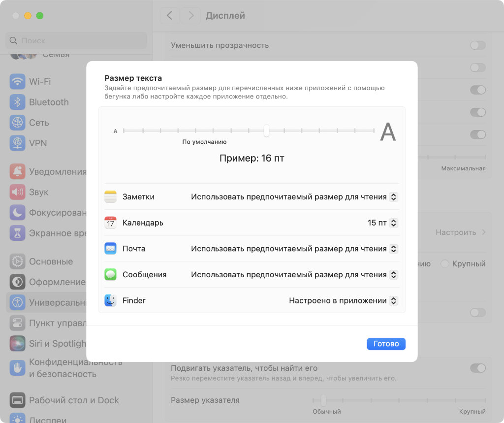Select the Bluetooth sidebar icon

17,102
